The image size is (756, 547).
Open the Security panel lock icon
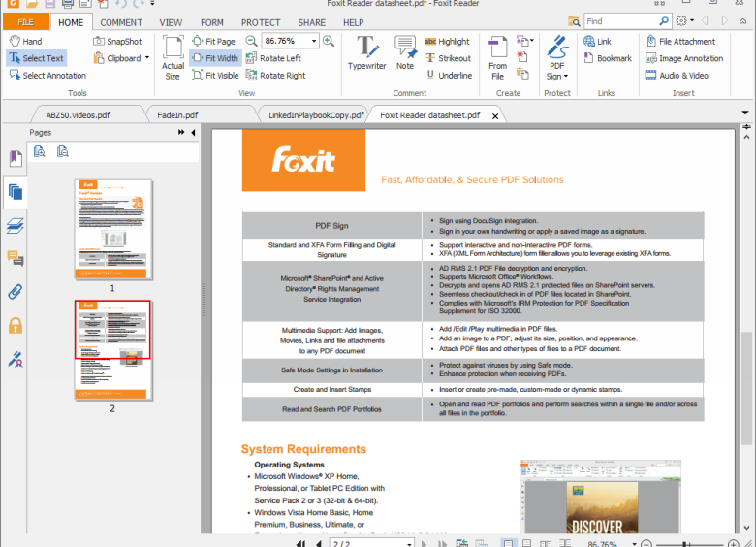[x=16, y=325]
